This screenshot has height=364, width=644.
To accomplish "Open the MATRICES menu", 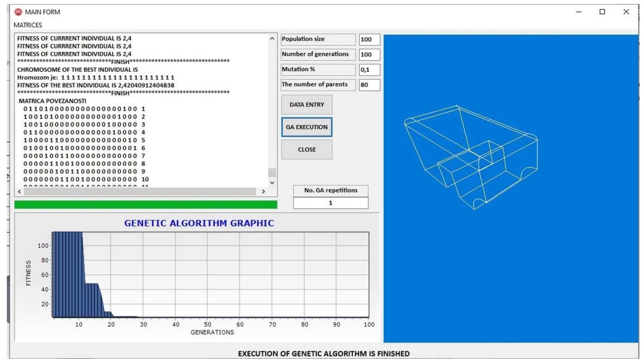I will coord(28,25).
